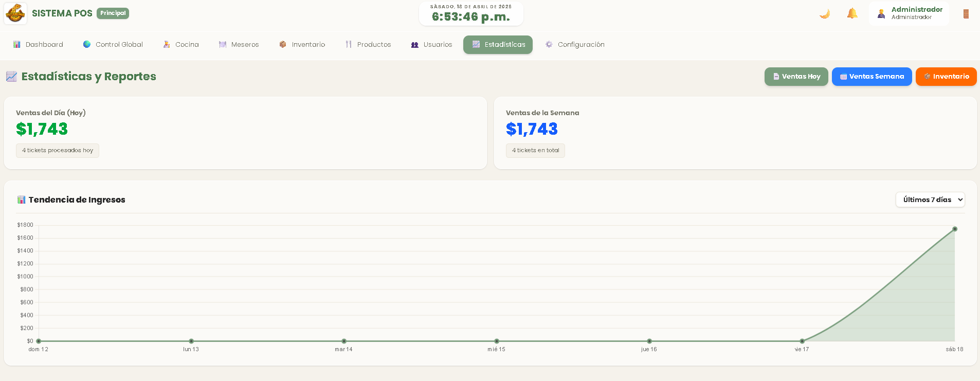Click the Principal badge next to title

(x=113, y=13)
